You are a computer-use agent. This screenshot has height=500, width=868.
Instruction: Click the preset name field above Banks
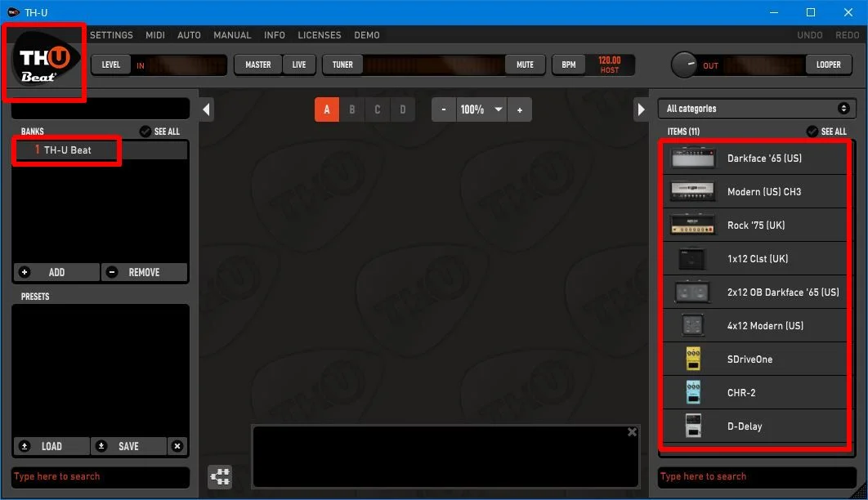click(x=101, y=109)
